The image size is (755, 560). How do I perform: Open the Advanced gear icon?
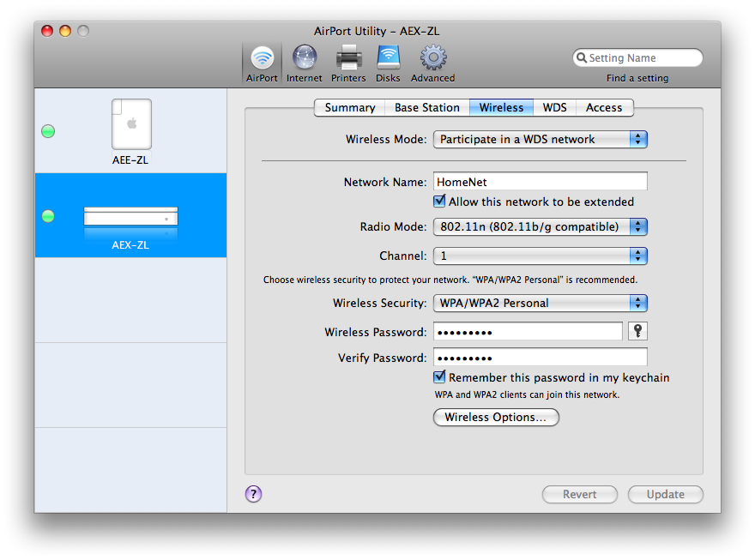[x=433, y=64]
